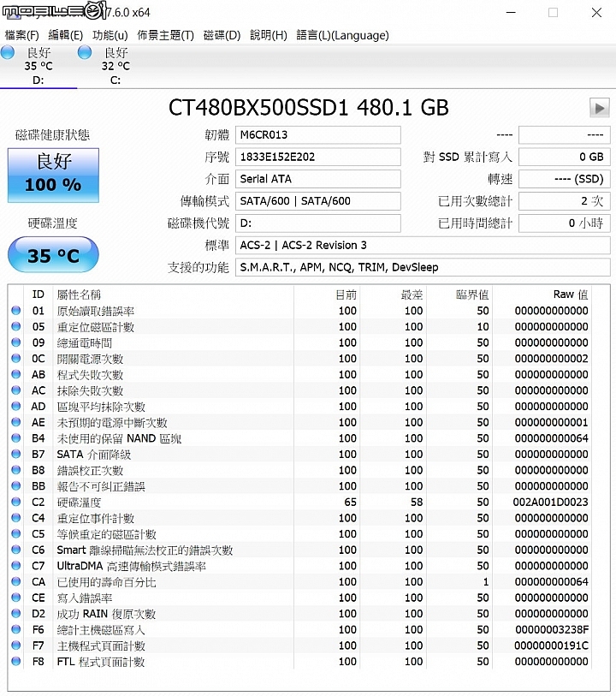Click the power on count field 2 次
This screenshot has width=616, height=696.
(x=565, y=201)
